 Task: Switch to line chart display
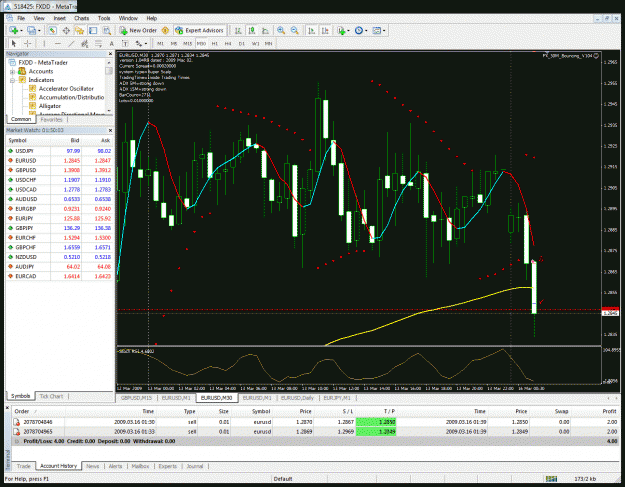point(265,30)
